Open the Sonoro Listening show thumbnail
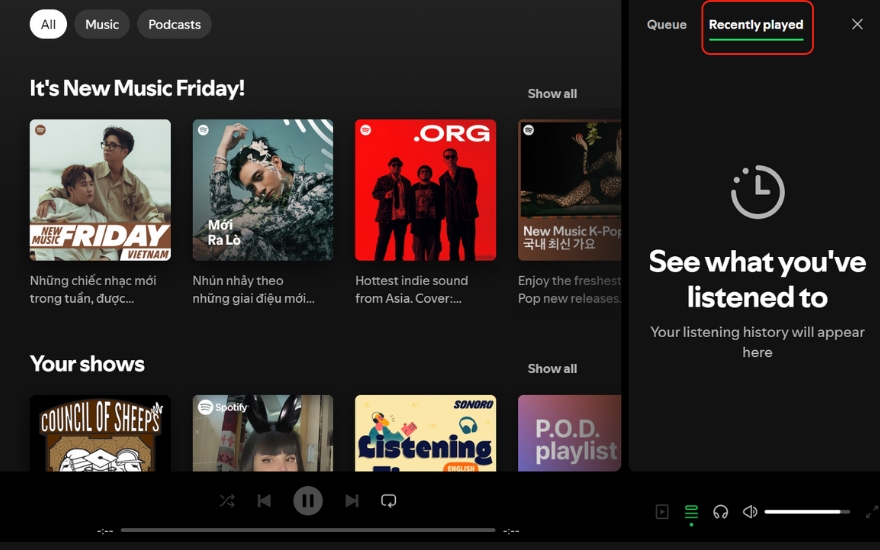This screenshot has width=880, height=550. pyautogui.click(x=425, y=433)
